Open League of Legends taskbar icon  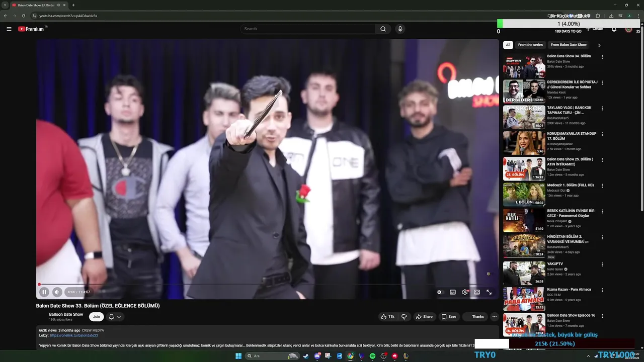point(406,356)
